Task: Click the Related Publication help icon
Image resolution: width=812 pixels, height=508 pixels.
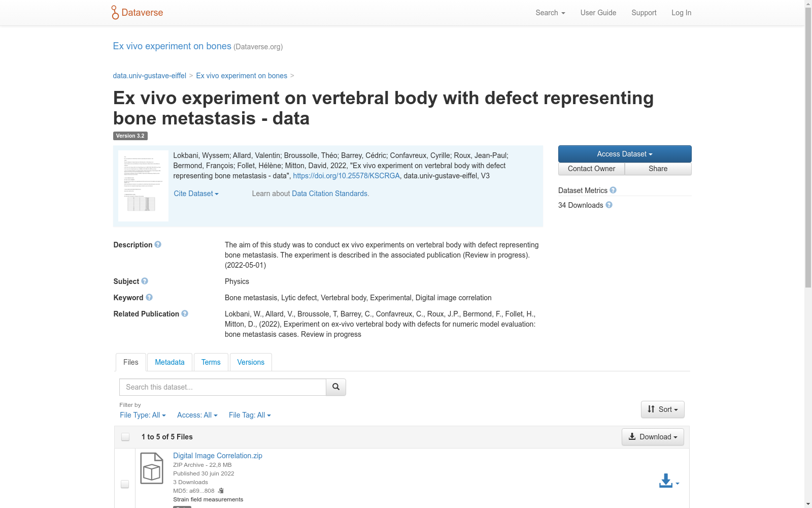Action: coord(185,313)
